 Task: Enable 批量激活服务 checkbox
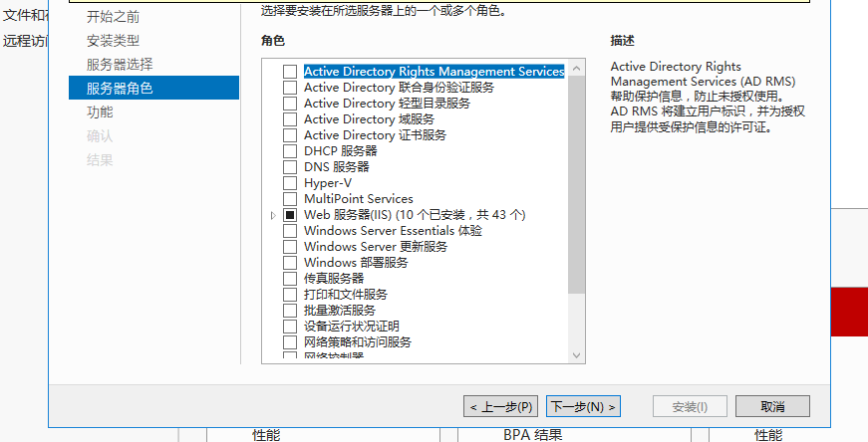click(x=290, y=311)
